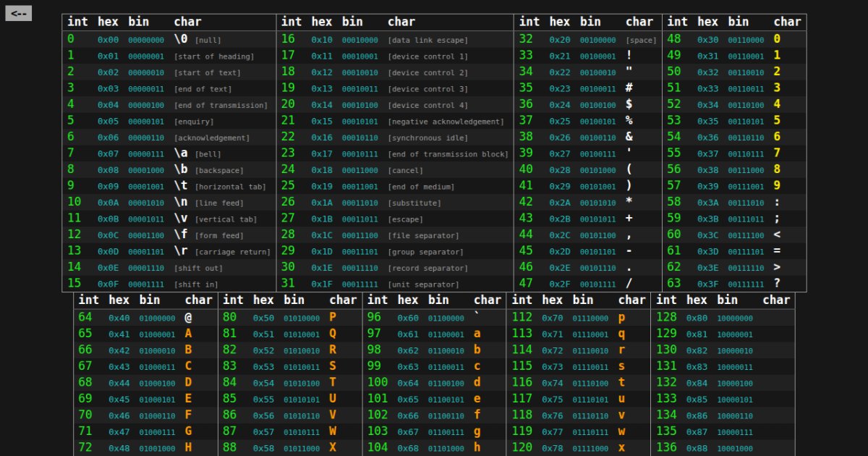Click the hex value 0x1B for escape
This screenshot has height=456, width=868.
point(322,219)
